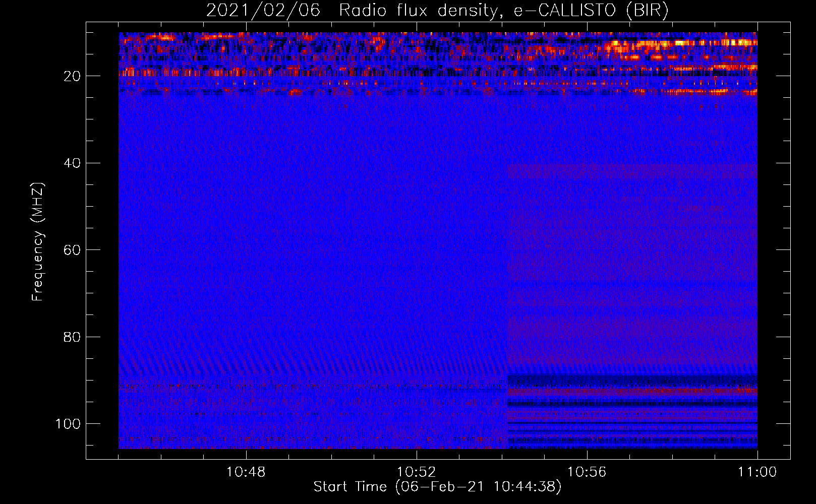Click the plot title '2021/02/06 Radio flux density, e-CALLISTO (BIR)'
The image size is (816, 504).
(x=437, y=11)
